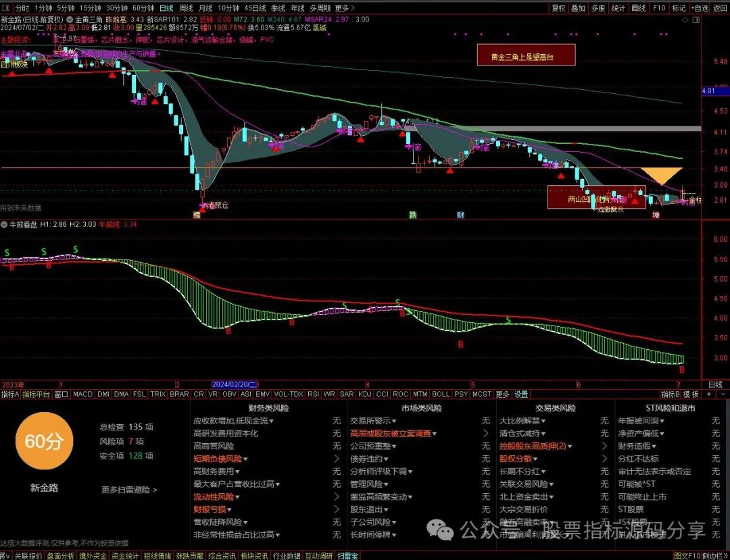This screenshot has height=560, width=730.
Task: Select the 周线 weekly period tab
Action: point(186,8)
